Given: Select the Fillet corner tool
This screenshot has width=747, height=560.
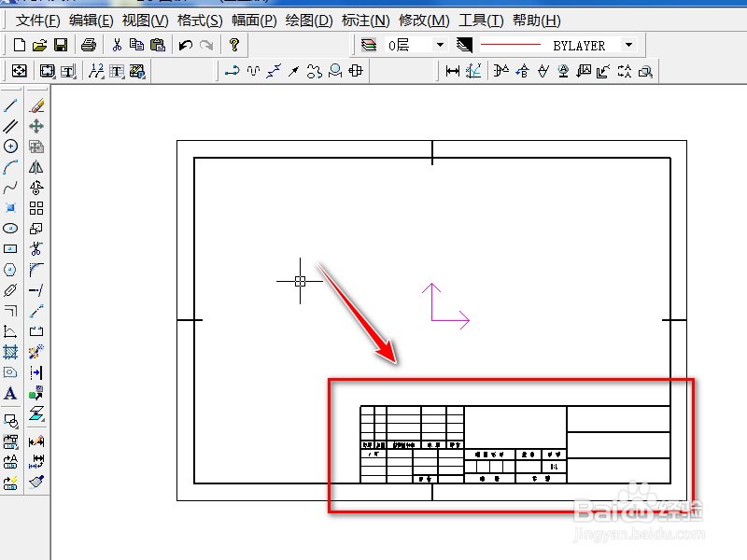Looking at the screenshot, I should tap(36, 270).
